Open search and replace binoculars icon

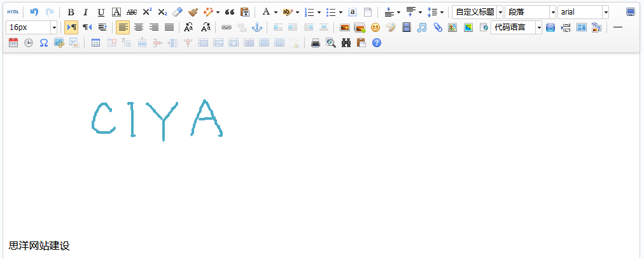click(346, 43)
